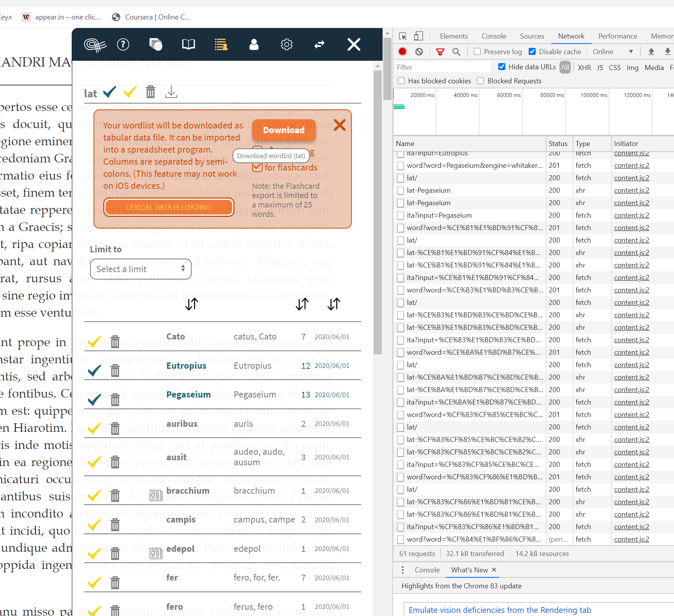Check the 'Has blocked cookies' checkbox
This screenshot has height=616, width=674.
click(x=401, y=81)
